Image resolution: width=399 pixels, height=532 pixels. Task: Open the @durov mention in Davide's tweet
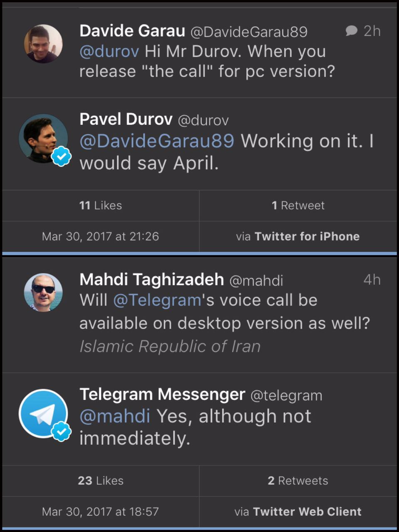109,52
